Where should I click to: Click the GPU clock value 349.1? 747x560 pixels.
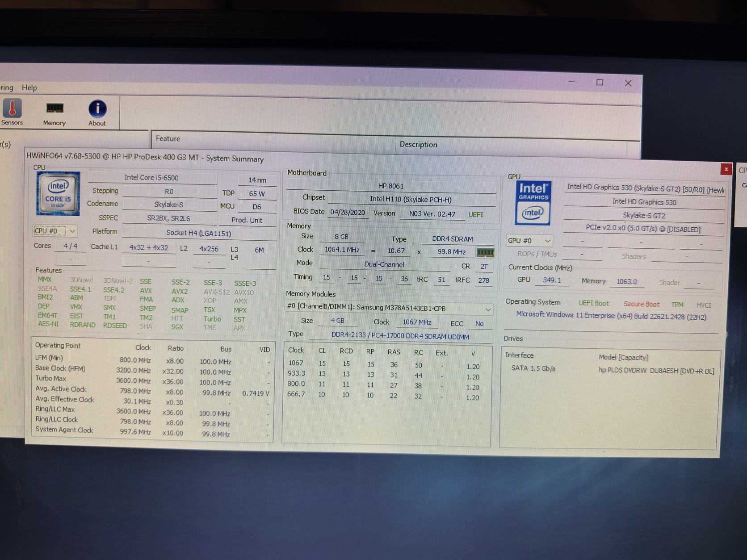coord(552,280)
